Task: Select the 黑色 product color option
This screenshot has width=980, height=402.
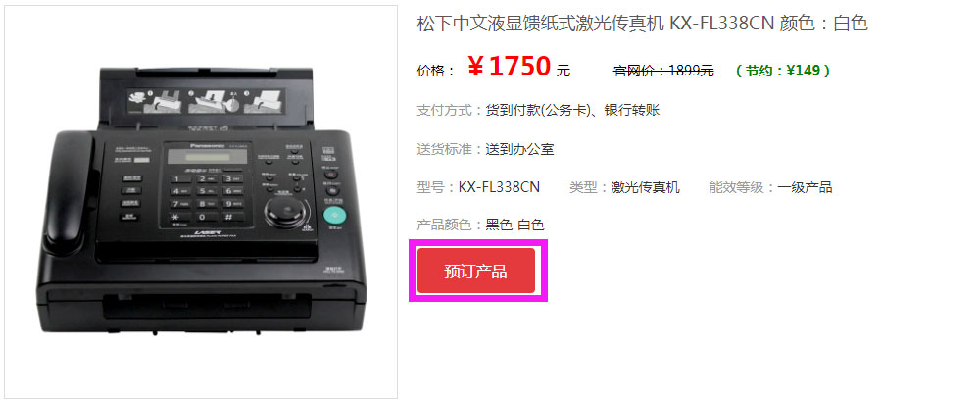Action: pyautogui.click(x=500, y=225)
